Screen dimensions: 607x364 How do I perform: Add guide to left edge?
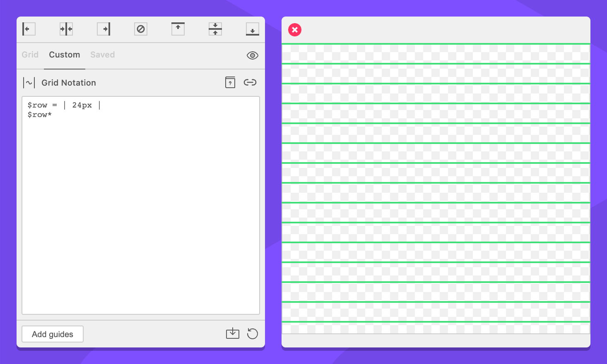pos(29,29)
